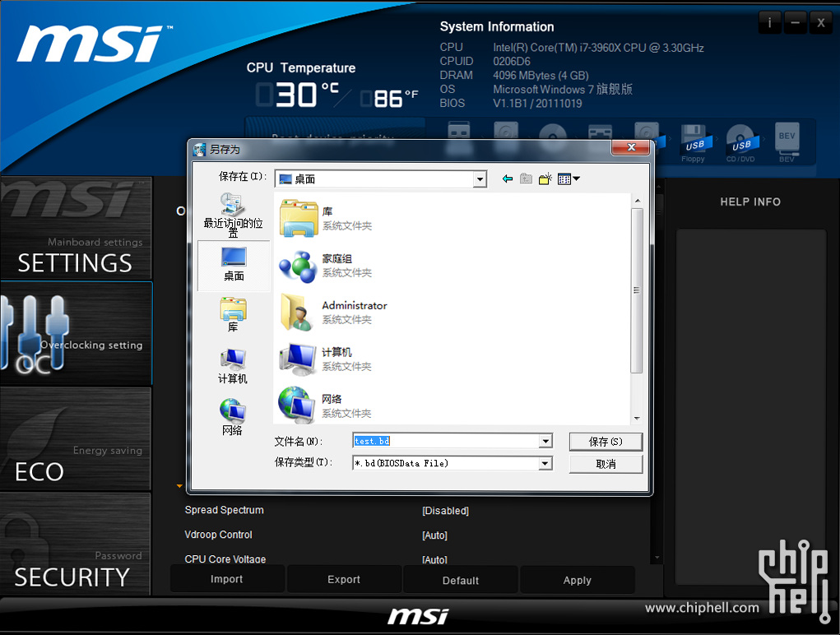Click the Up one level folder icon
Viewport: 840px width, 635px height.
point(526,178)
